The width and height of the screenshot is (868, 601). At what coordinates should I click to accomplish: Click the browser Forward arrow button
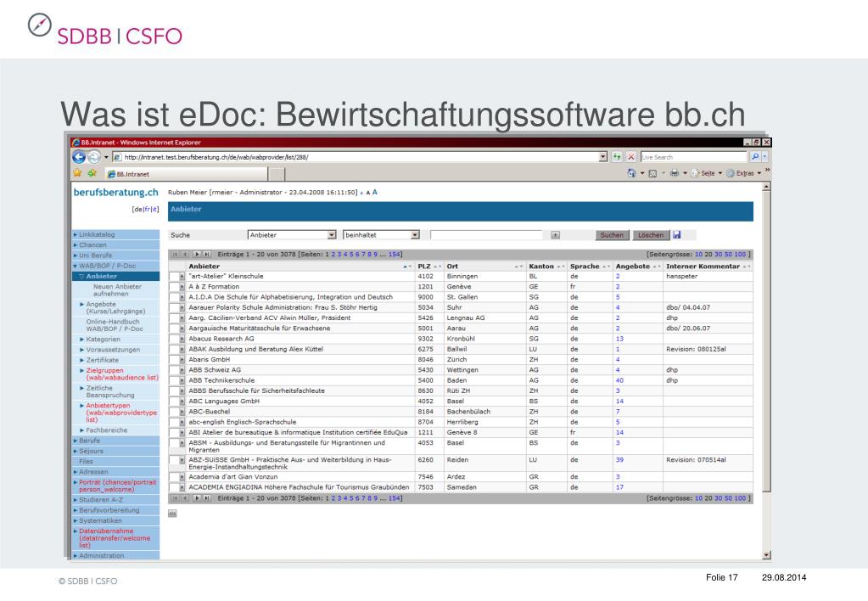[94, 157]
